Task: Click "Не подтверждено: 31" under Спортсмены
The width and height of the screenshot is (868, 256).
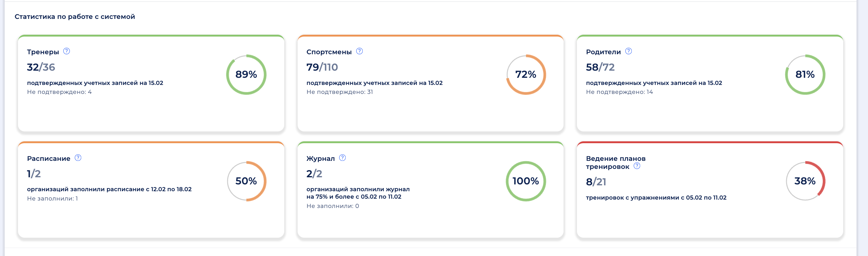Action: coord(339,92)
